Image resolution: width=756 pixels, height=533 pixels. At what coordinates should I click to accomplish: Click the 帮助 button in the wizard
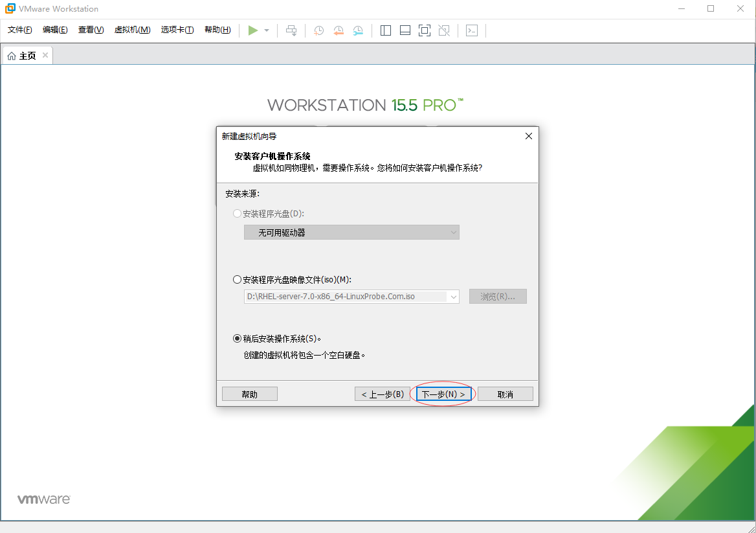(x=249, y=394)
